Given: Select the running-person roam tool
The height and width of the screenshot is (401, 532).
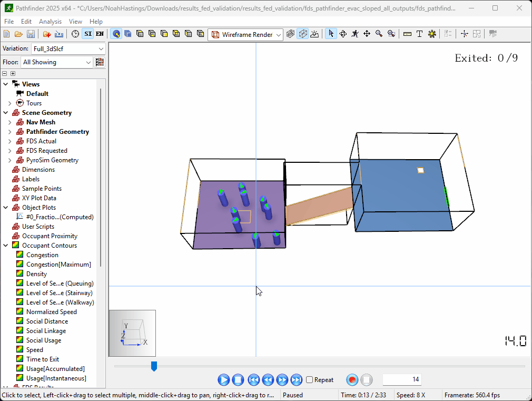Looking at the screenshot, I should (355, 34).
